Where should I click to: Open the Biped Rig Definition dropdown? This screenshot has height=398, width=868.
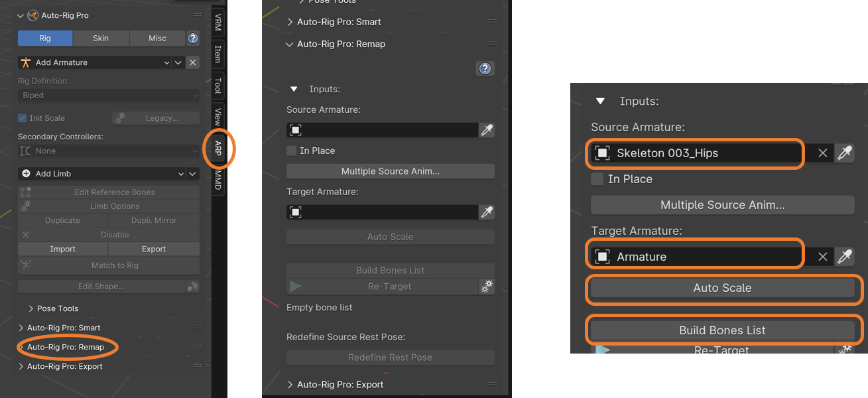pyautogui.click(x=109, y=96)
